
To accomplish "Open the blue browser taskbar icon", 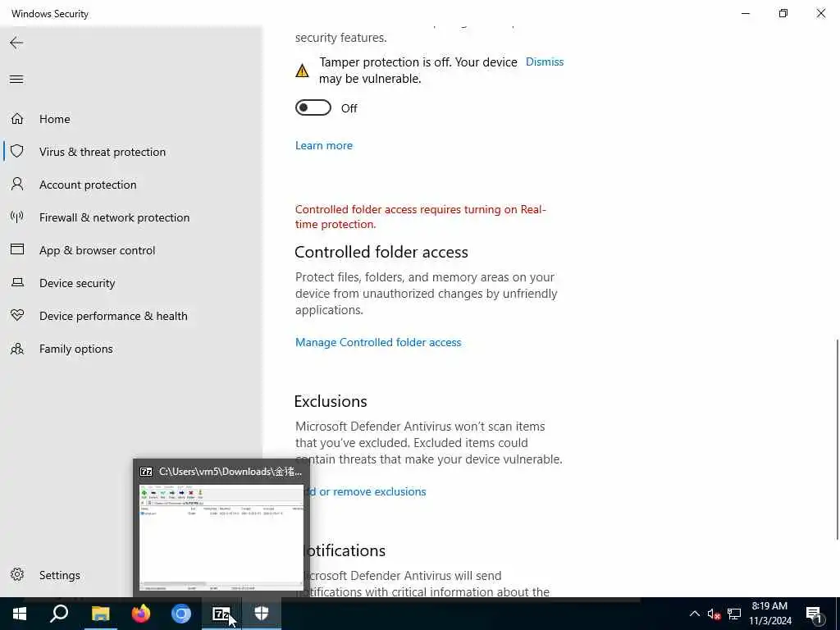I will click(181, 614).
